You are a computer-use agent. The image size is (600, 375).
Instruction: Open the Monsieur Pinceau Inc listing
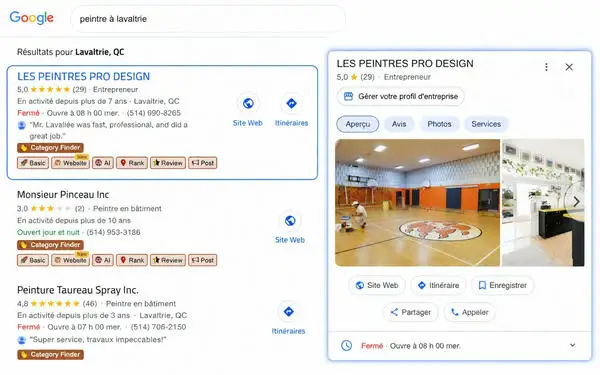[x=63, y=194]
